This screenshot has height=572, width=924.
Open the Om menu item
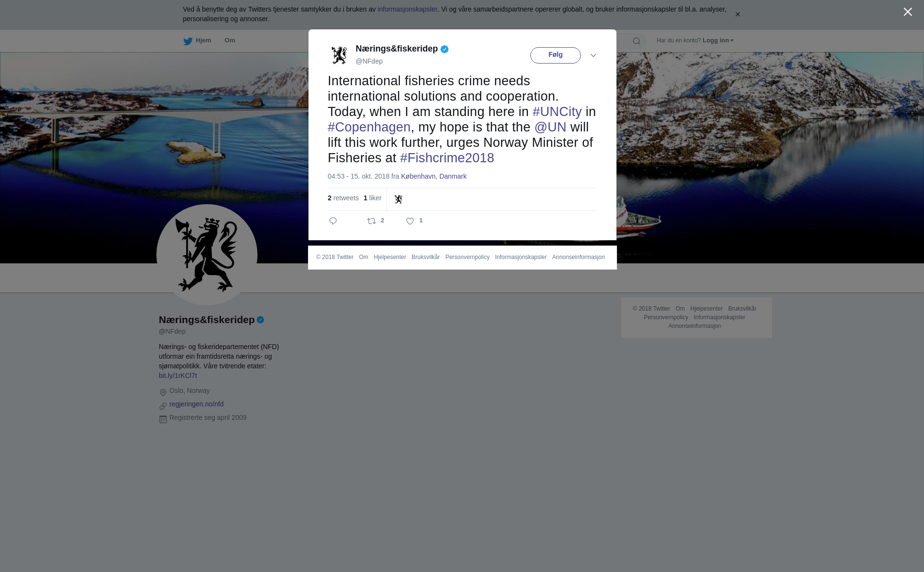pyautogui.click(x=230, y=40)
